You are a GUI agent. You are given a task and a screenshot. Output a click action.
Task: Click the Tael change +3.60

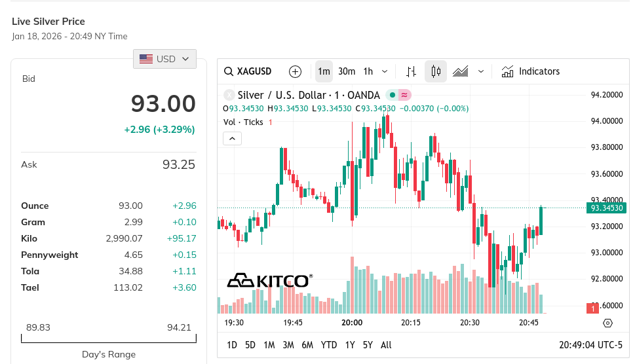184,287
